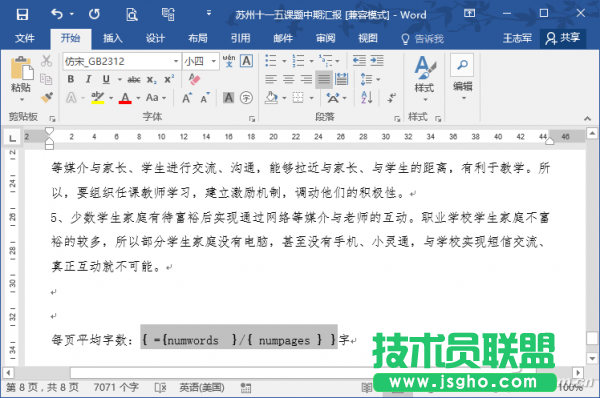
Task: Apply yellow text highlight color
Action: pos(98,98)
